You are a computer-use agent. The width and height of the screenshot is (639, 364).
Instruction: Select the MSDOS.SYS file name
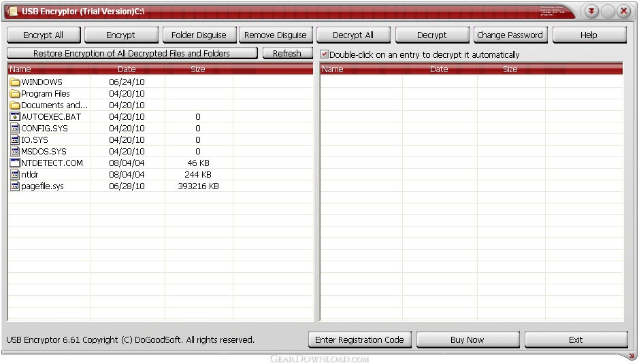44,151
